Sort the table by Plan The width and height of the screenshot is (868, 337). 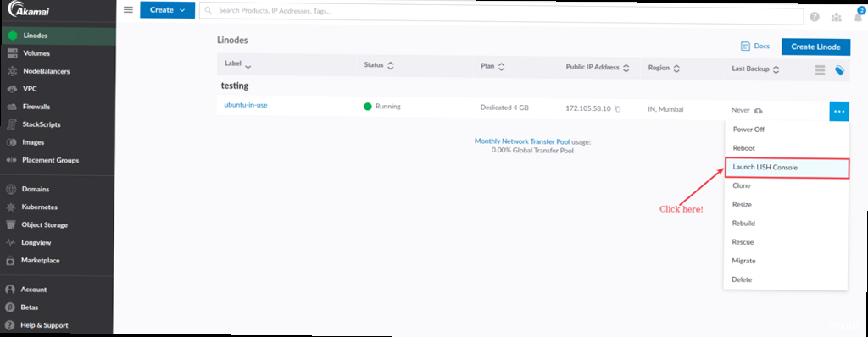[492, 66]
